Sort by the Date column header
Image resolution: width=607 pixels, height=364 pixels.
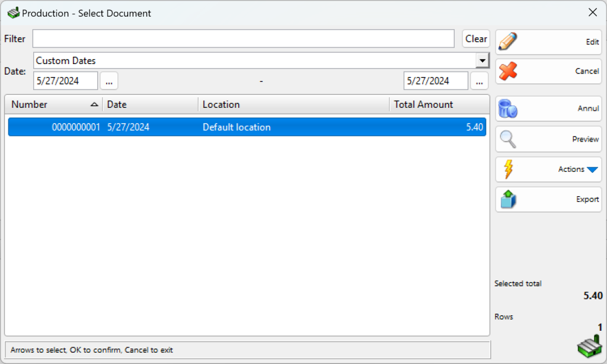(150, 104)
